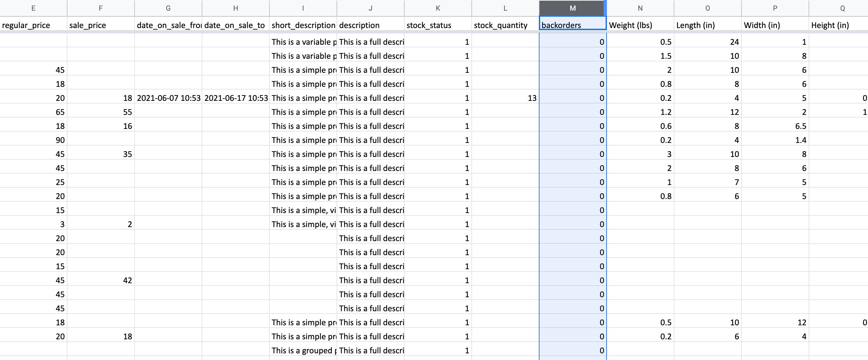Select regular price cell with 90
Image resolution: width=868 pixels, height=360 pixels.
tap(33, 140)
